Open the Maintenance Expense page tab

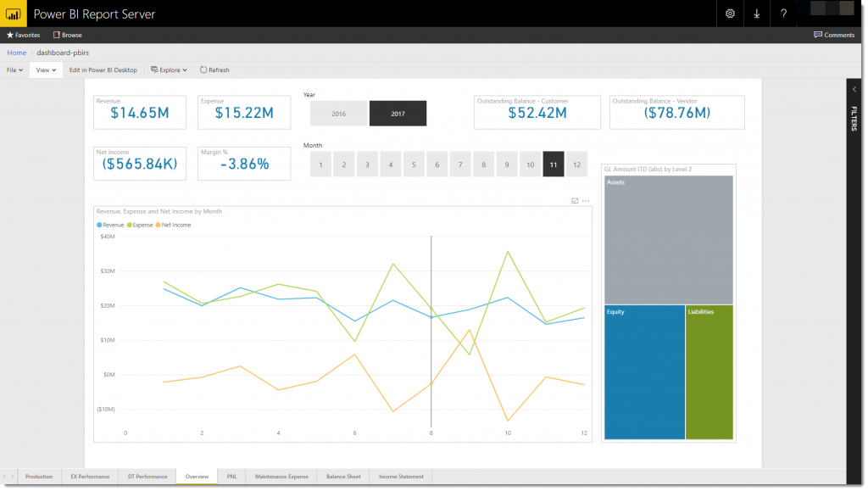pyautogui.click(x=281, y=477)
